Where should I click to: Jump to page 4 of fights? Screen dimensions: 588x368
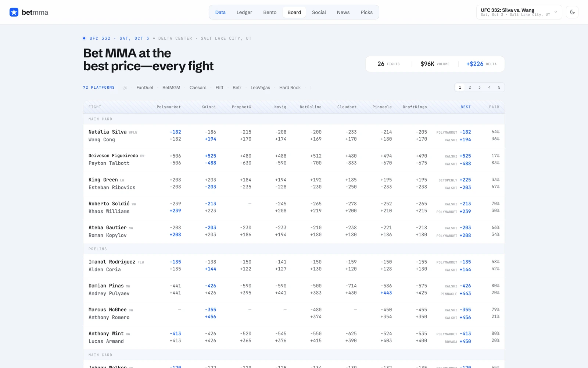tap(489, 87)
